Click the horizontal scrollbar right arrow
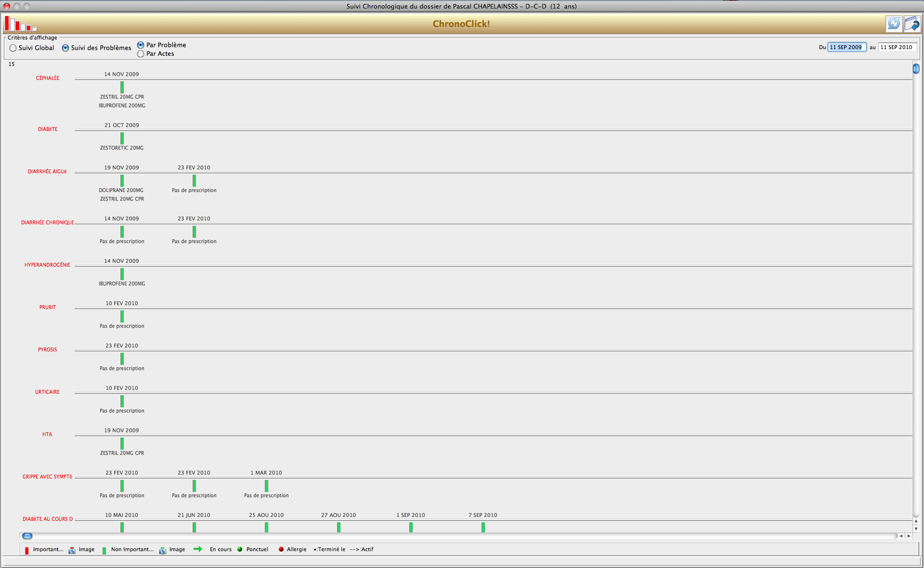The image size is (924, 568). pyautogui.click(x=909, y=536)
